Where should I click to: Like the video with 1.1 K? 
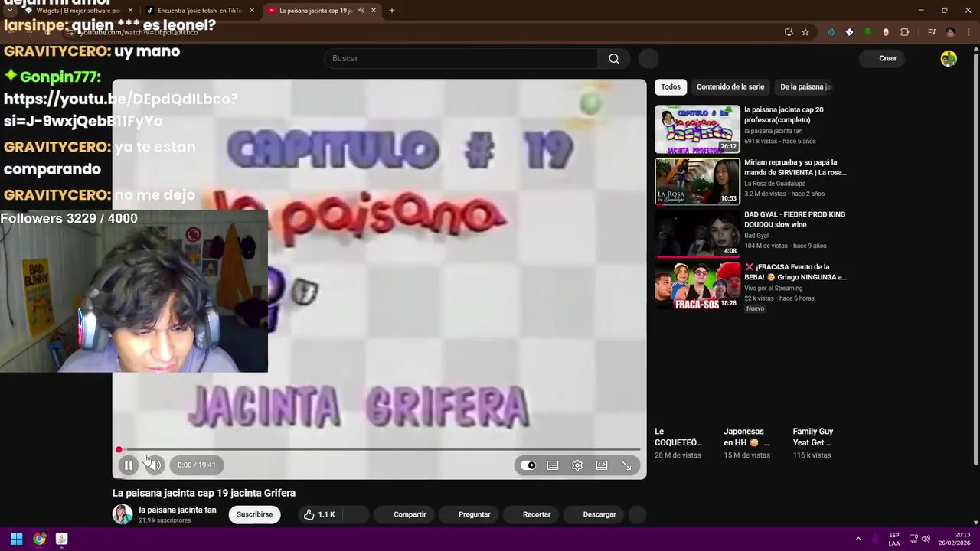coord(319,514)
